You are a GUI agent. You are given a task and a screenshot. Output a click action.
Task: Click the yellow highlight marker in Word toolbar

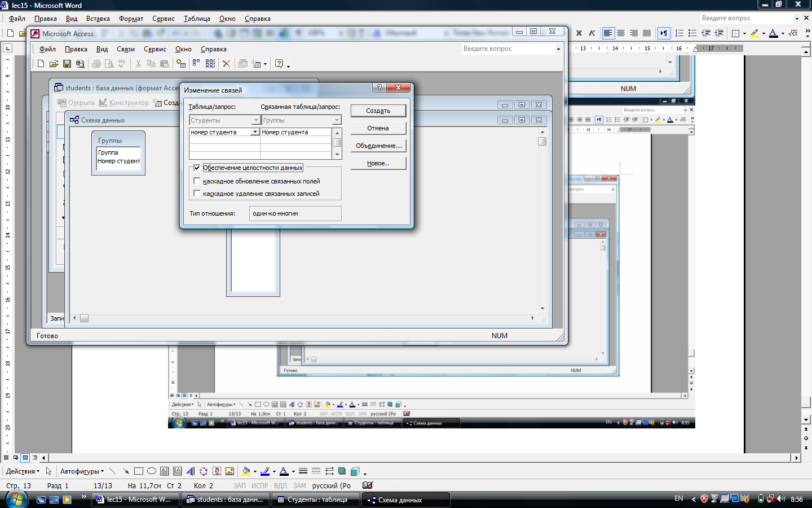(754, 33)
